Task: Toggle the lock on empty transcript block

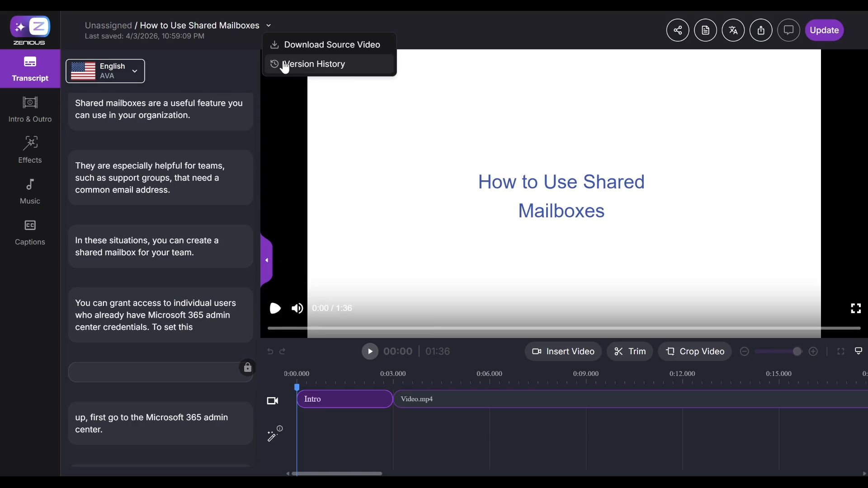Action: 247,367
